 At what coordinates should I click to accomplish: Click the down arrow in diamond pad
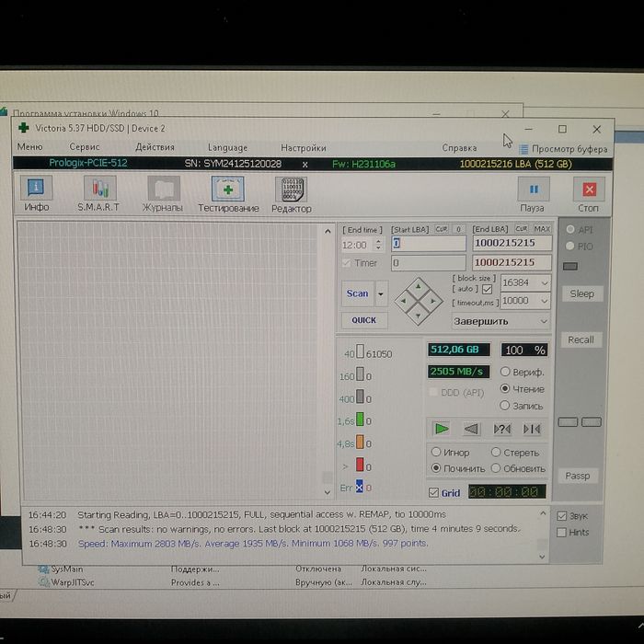[418, 316]
